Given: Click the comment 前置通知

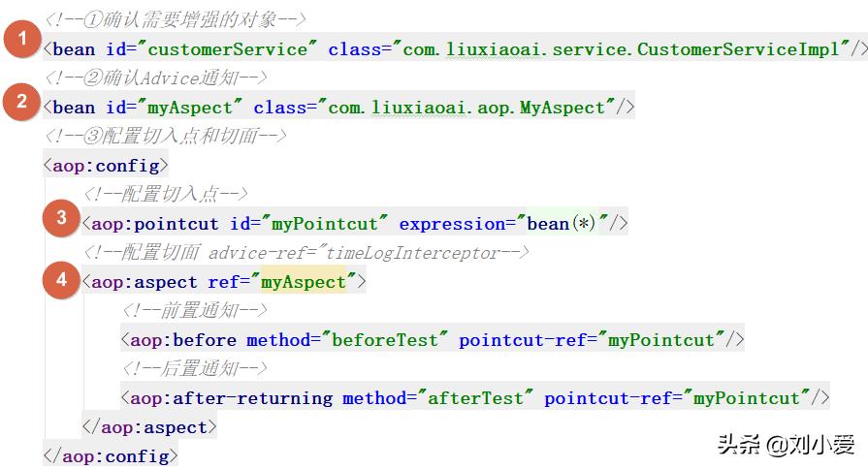Looking at the screenshot, I should [x=195, y=311].
